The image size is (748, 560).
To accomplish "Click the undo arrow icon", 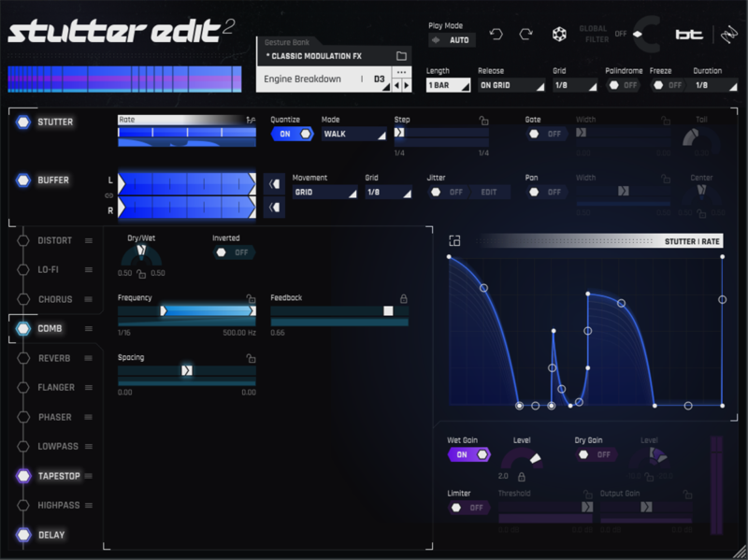I will (496, 35).
